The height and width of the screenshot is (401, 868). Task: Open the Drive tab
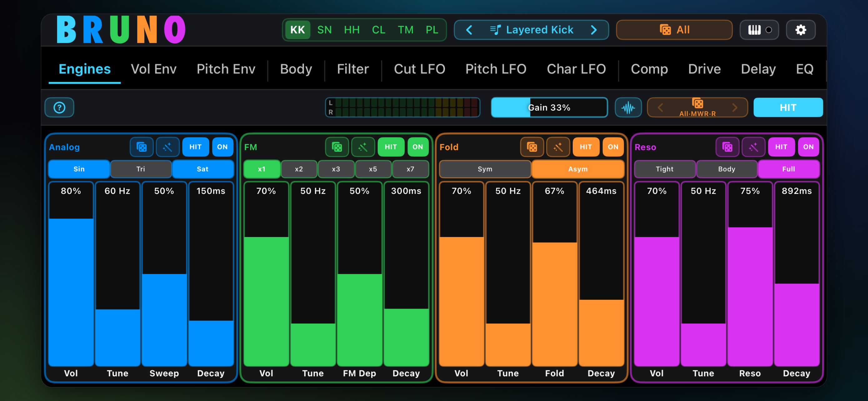(x=704, y=69)
